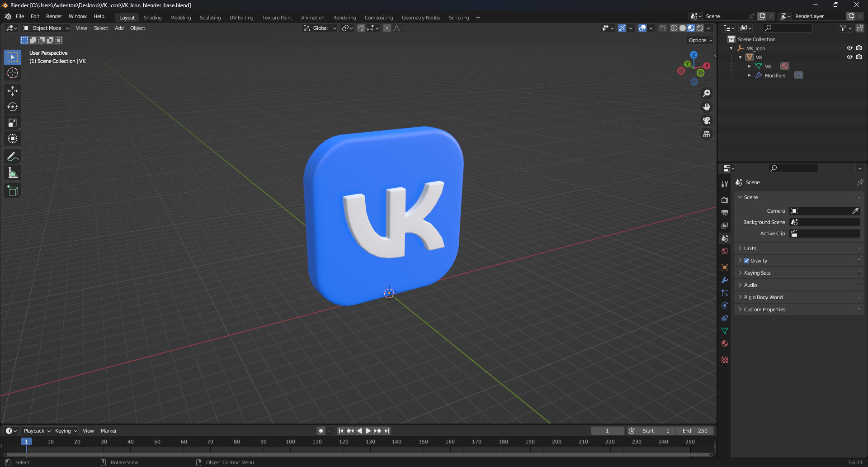The height and width of the screenshot is (467, 868).
Task: Open the Tool properties tab
Action: (725, 184)
